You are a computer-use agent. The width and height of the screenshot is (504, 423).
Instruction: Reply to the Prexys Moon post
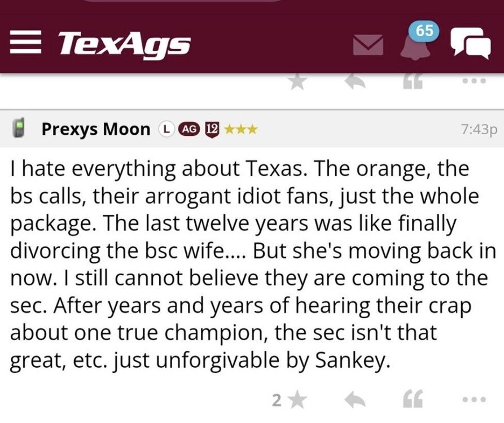point(356,400)
